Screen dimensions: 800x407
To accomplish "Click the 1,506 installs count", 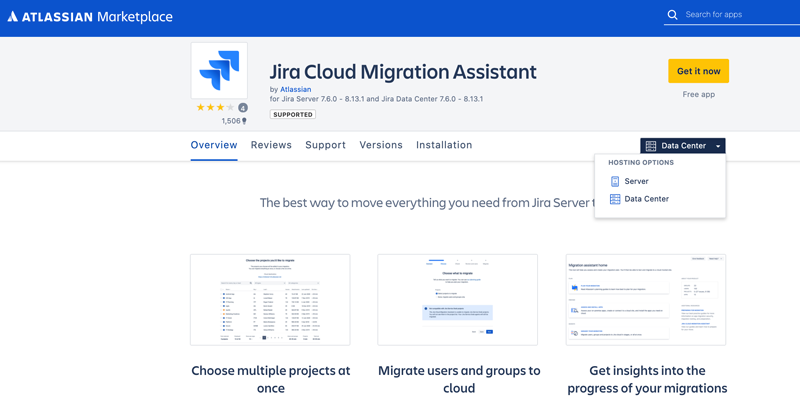I will (x=234, y=121).
